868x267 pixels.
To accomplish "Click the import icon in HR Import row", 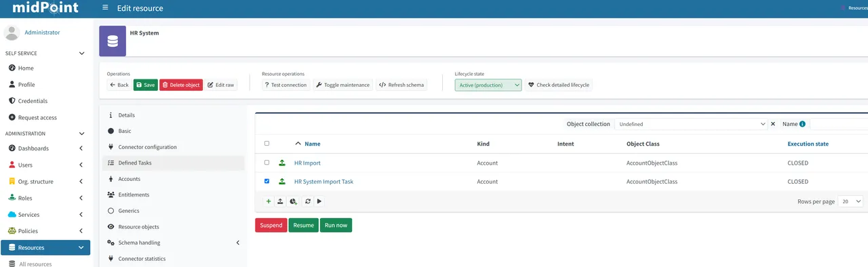I will (x=282, y=163).
